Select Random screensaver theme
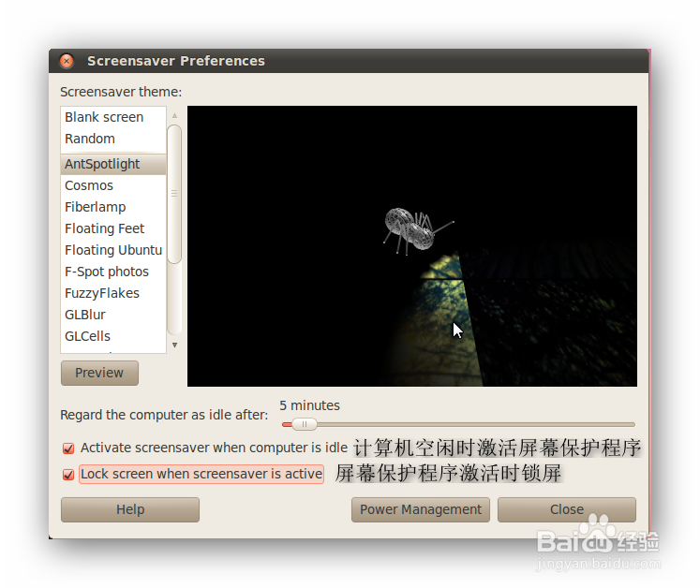Viewport: 700px width, 588px height. click(x=113, y=139)
